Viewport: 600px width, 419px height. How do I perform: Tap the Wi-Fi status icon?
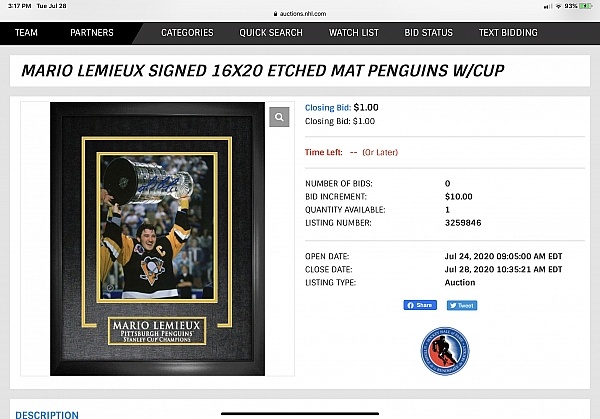558,6
